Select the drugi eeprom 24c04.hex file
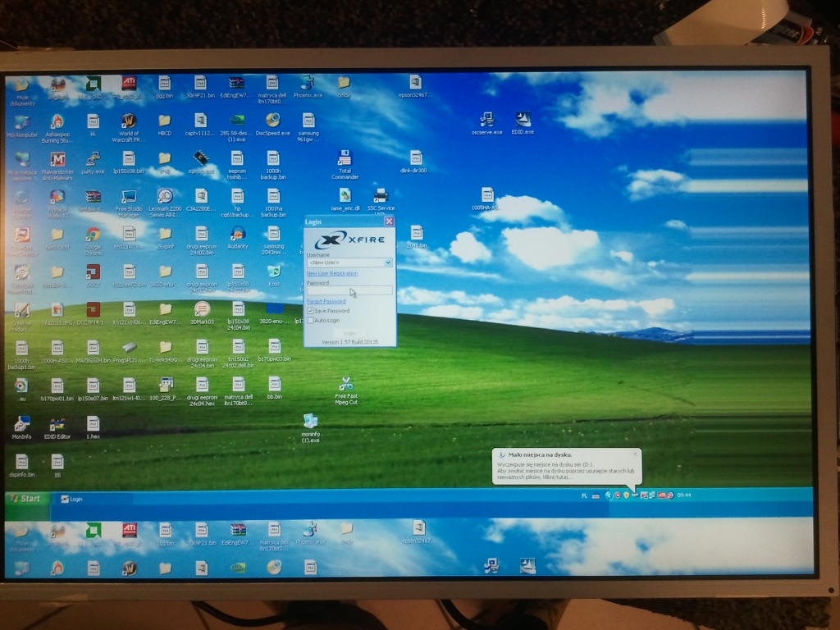The width and height of the screenshot is (840, 630). click(202, 391)
